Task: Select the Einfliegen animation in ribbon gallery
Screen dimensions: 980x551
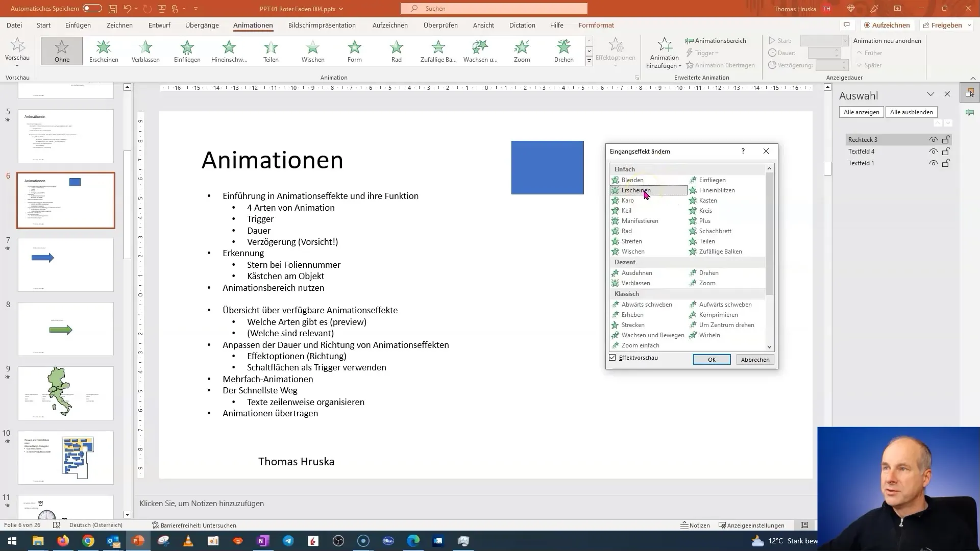Action: [187, 51]
